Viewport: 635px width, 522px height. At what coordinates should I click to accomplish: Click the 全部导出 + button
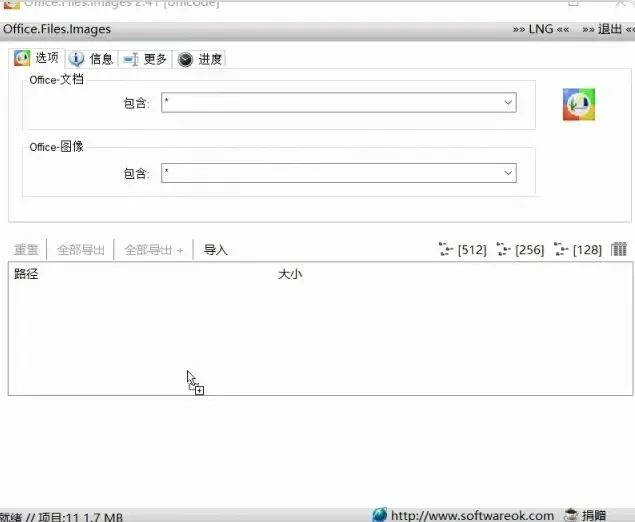tap(154, 249)
